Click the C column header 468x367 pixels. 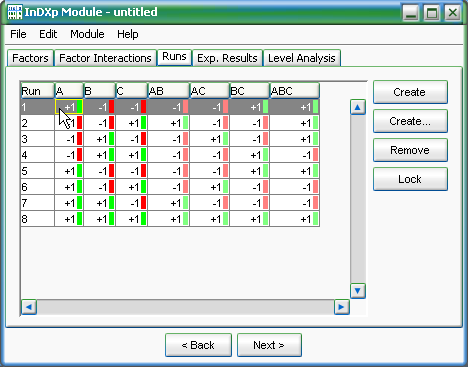131,91
